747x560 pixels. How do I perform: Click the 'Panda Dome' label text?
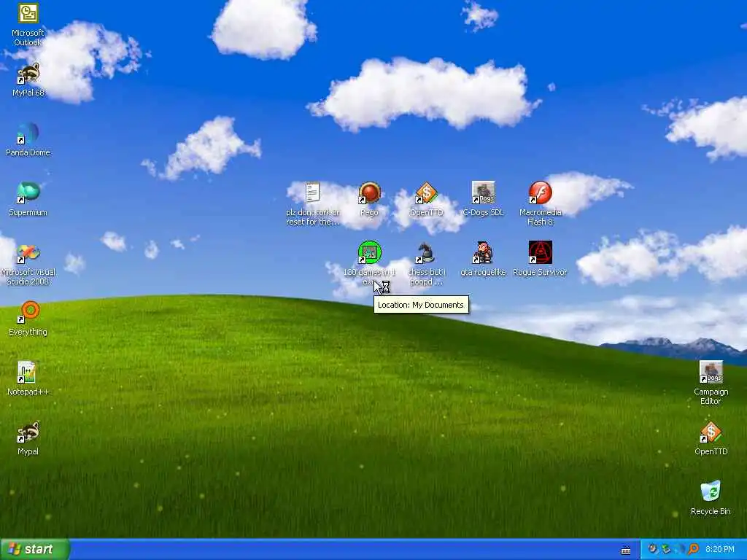[28, 153]
